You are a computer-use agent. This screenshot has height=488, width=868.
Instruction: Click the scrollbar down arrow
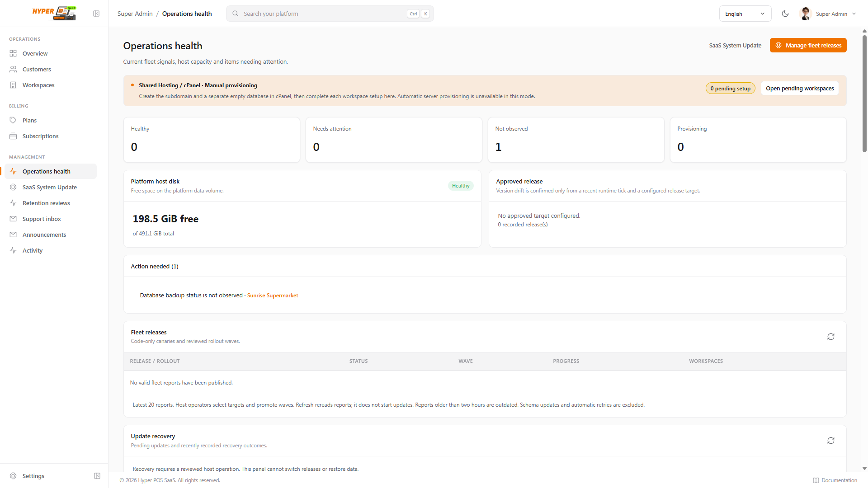point(864,469)
